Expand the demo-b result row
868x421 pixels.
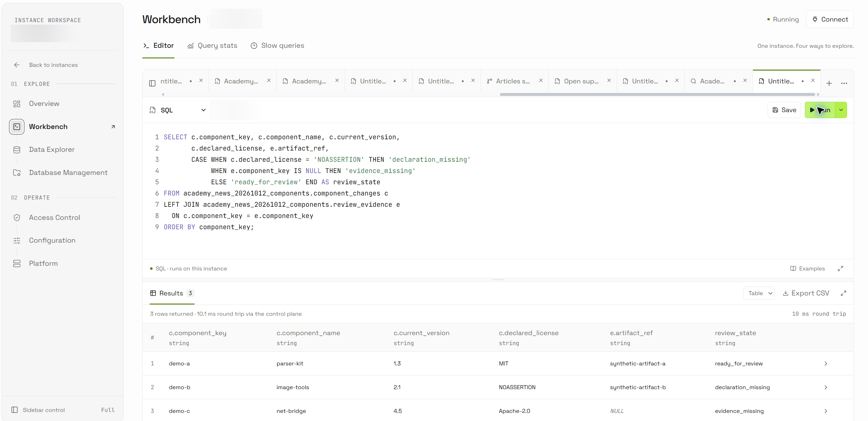click(826, 388)
